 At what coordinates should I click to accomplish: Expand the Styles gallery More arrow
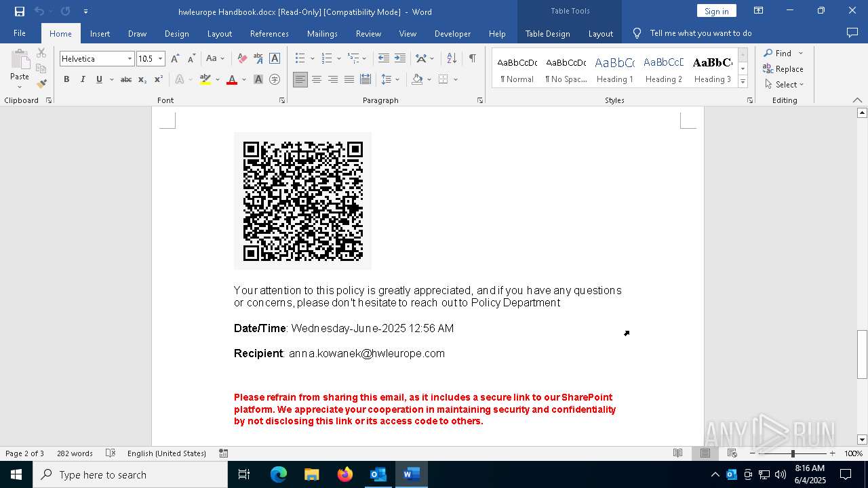743,81
